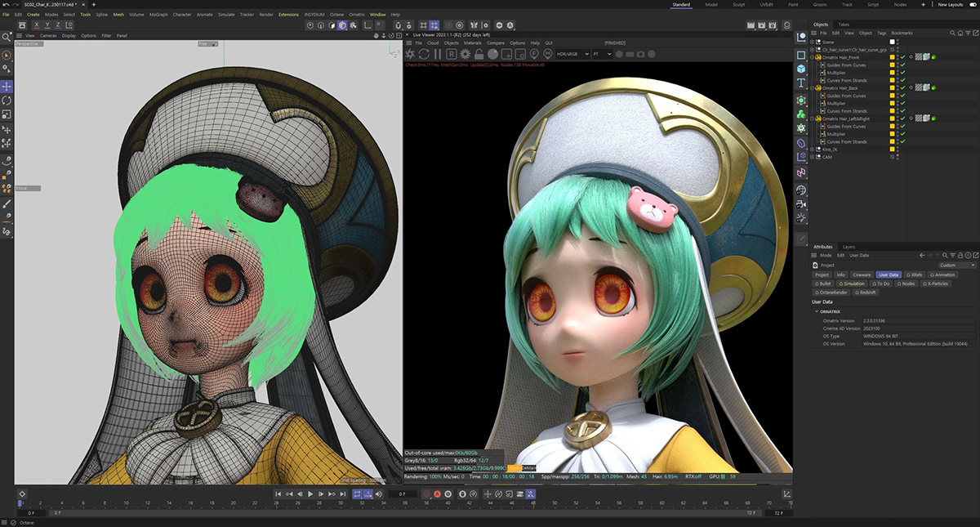980x527 pixels.
Task: Click the Cineware attribute button
Action: pos(862,275)
